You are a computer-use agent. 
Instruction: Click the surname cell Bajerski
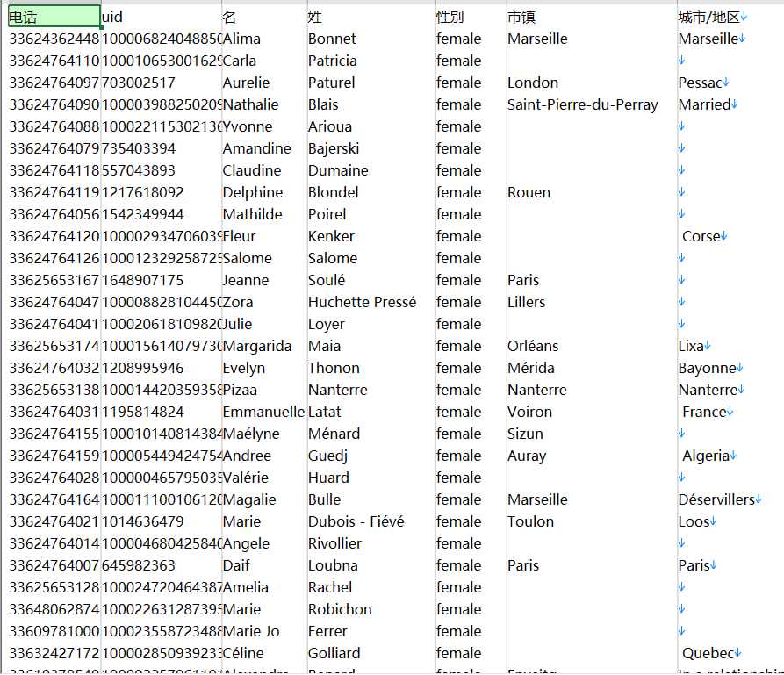pos(371,148)
